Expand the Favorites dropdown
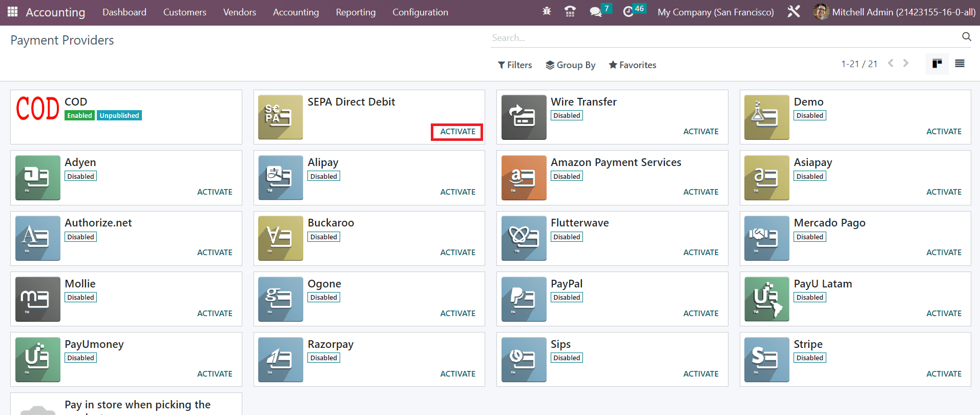This screenshot has width=980, height=415. [632, 65]
